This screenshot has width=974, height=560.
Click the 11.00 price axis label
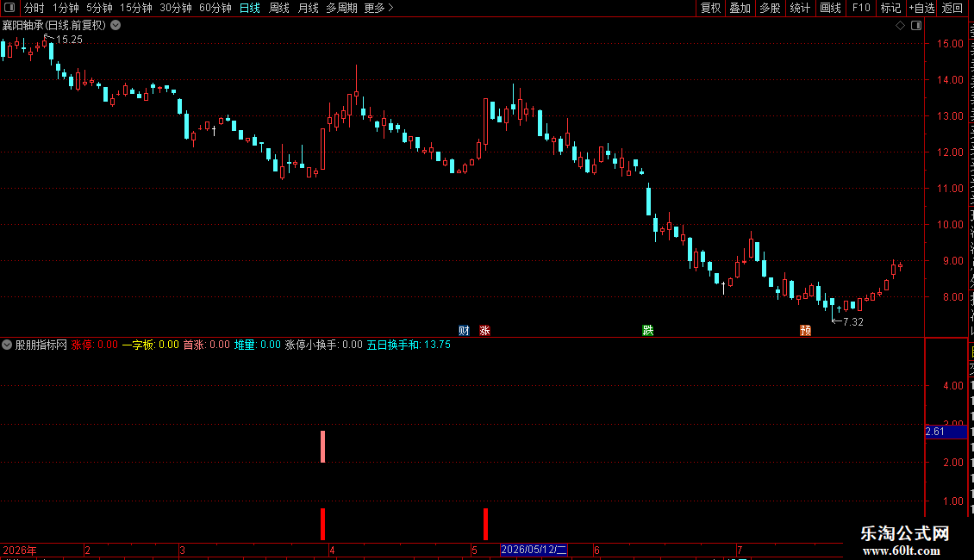point(950,188)
